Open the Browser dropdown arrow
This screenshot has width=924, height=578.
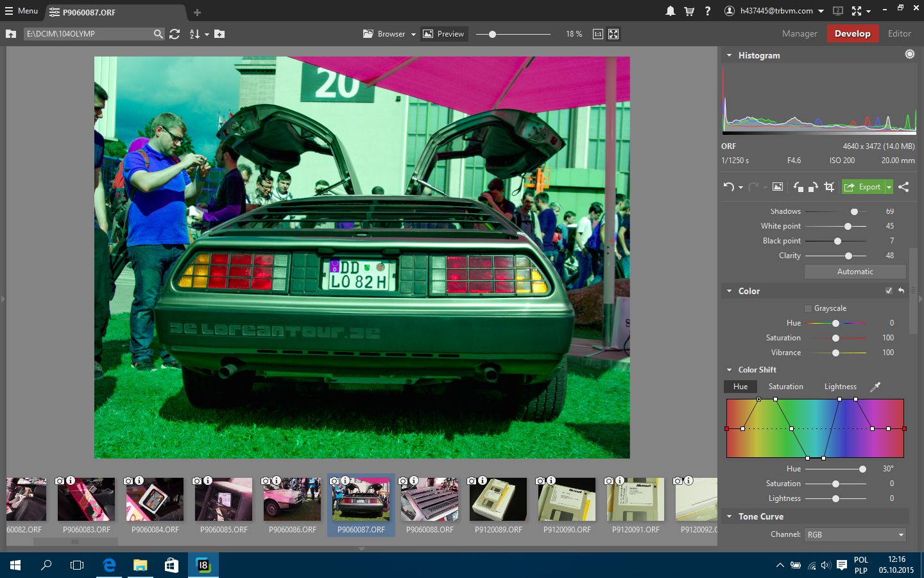tap(413, 35)
